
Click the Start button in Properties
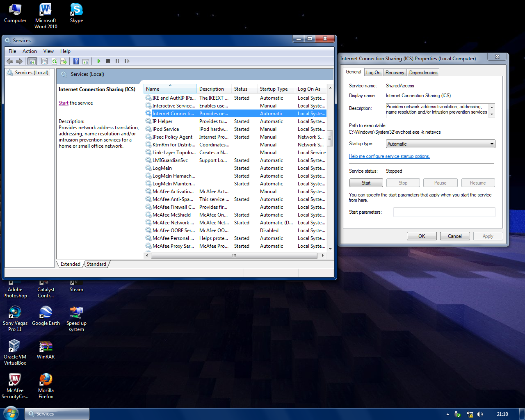click(x=366, y=183)
